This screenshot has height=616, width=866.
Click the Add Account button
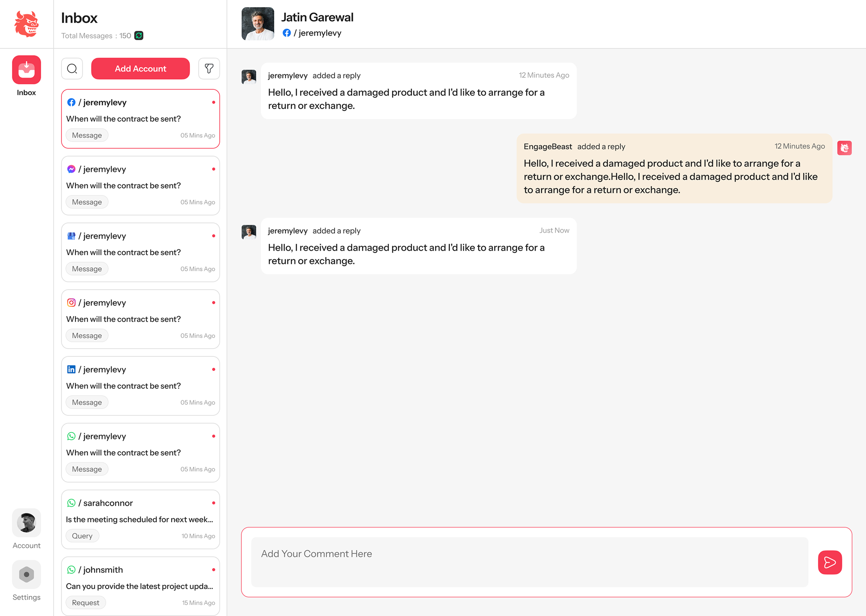click(140, 68)
